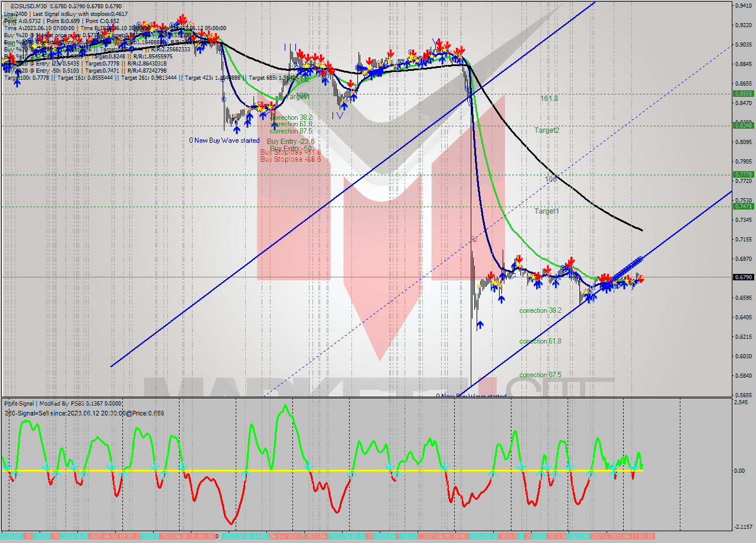Click the 0.8095 price axis label
The width and height of the screenshot is (756, 543).
click(743, 142)
